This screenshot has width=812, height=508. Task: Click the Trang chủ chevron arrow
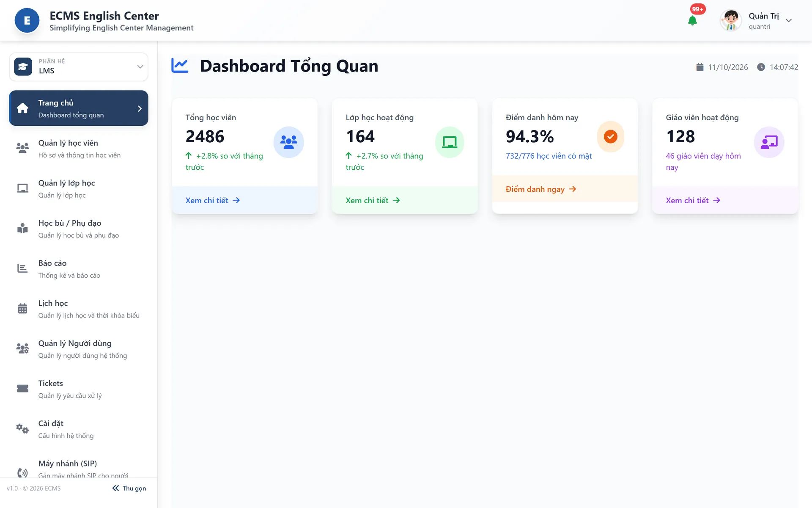point(140,108)
